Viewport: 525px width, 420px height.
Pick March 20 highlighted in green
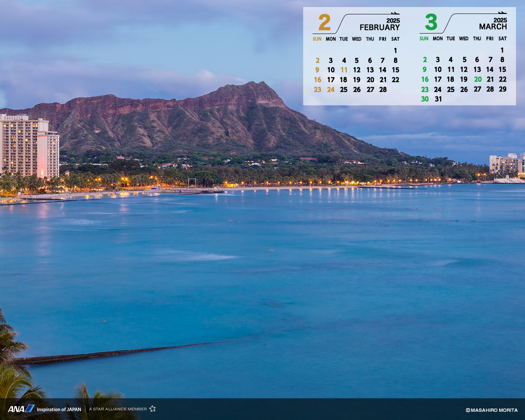(477, 80)
